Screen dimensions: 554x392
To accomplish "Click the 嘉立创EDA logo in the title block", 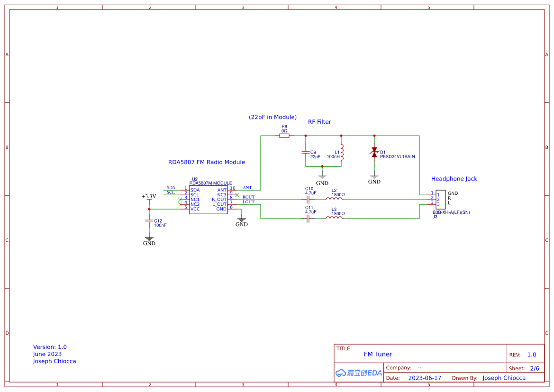I will [358, 373].
